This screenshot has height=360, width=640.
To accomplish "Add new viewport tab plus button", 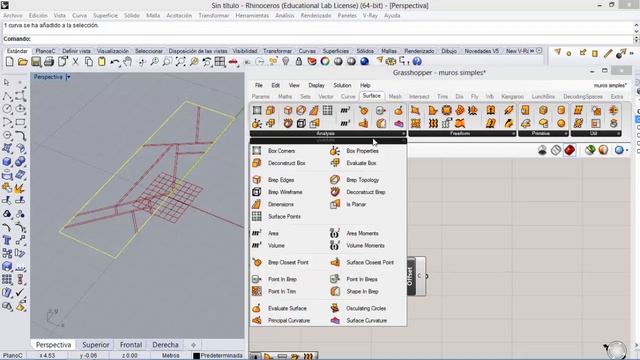I will 193,345.
